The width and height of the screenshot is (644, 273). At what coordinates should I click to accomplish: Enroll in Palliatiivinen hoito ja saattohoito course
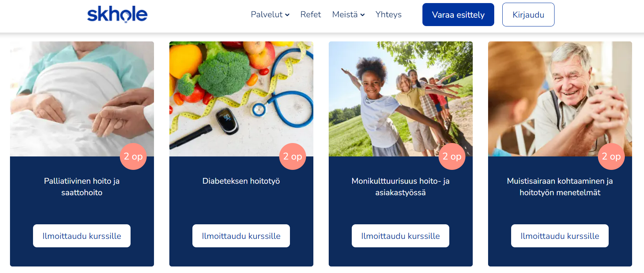(82, 236)
